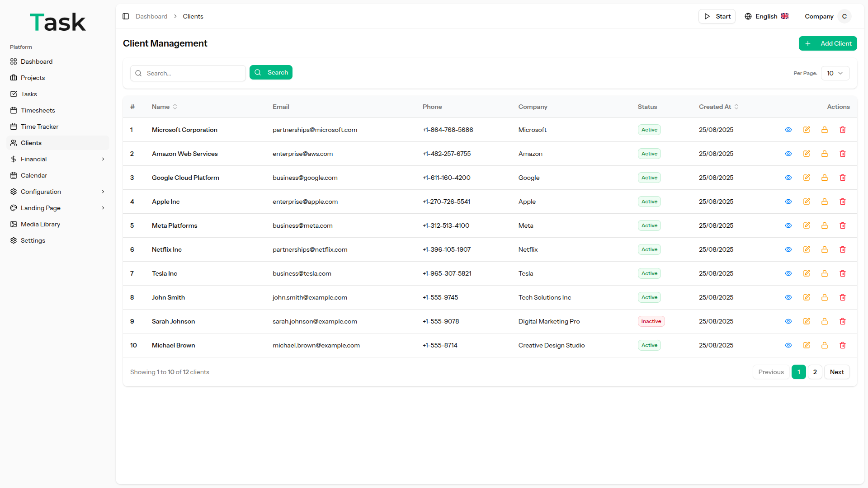
Task: View Google Cloud Platform eye icon
Action: coord(788,178)
